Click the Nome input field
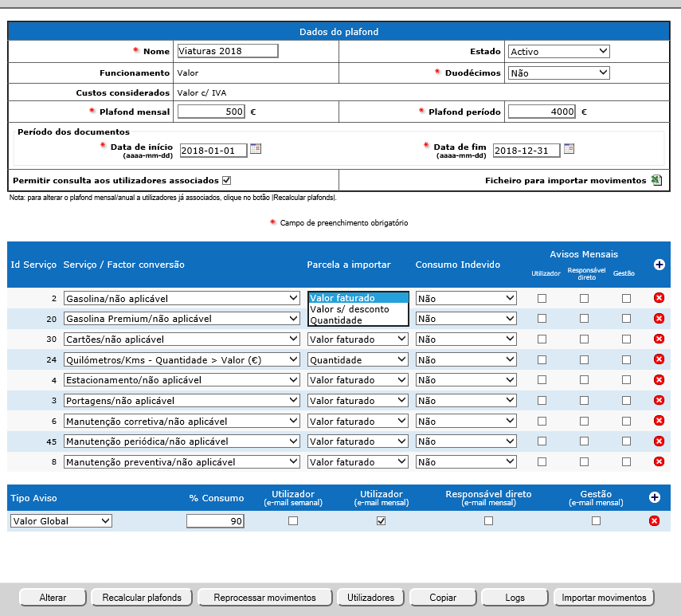681x616 pixels. 228,51
